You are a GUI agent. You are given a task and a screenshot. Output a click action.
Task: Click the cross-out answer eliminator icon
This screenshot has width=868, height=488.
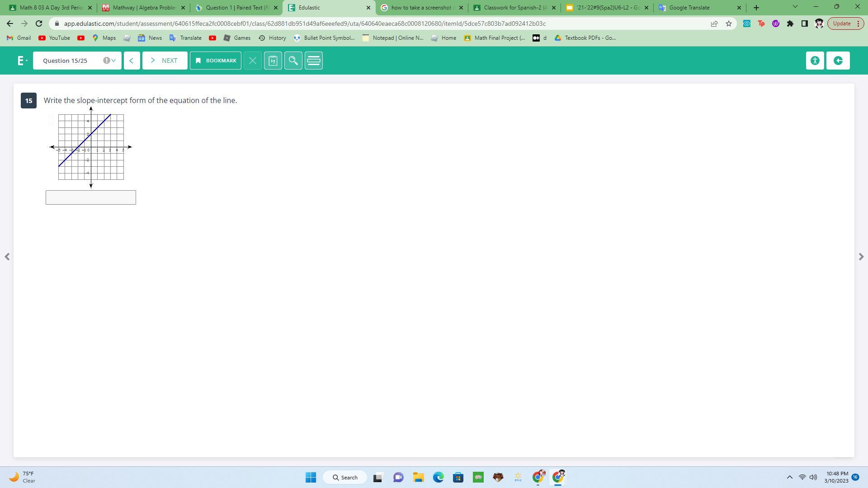253,61
